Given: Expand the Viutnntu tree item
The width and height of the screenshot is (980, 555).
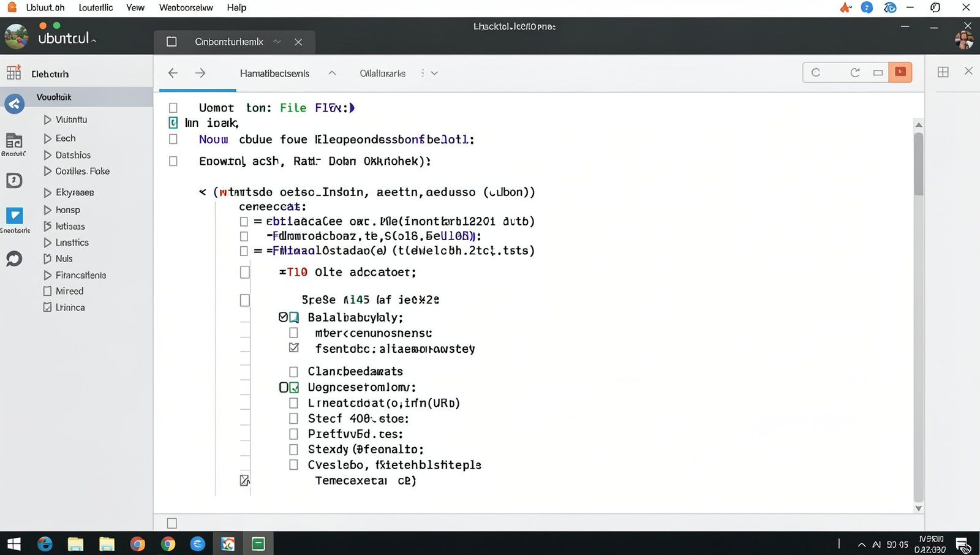Looking at the screenshot, I should (47, 119).
